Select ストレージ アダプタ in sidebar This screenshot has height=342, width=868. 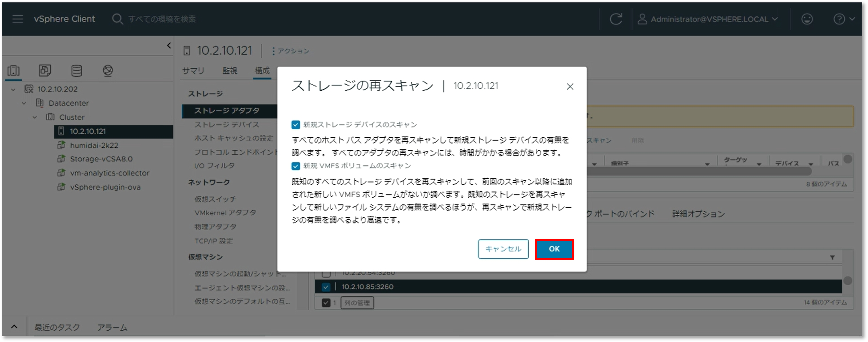(x=229, y=111)
